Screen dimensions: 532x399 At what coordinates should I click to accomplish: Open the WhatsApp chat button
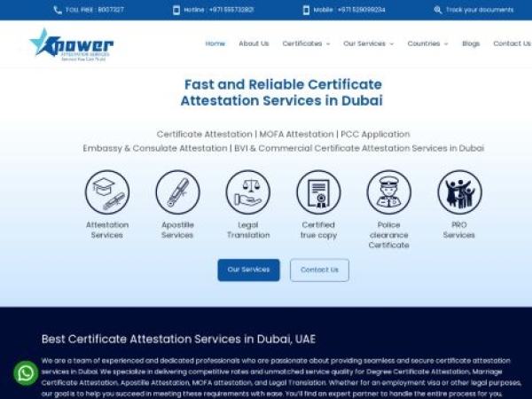(x=26, y=373)
